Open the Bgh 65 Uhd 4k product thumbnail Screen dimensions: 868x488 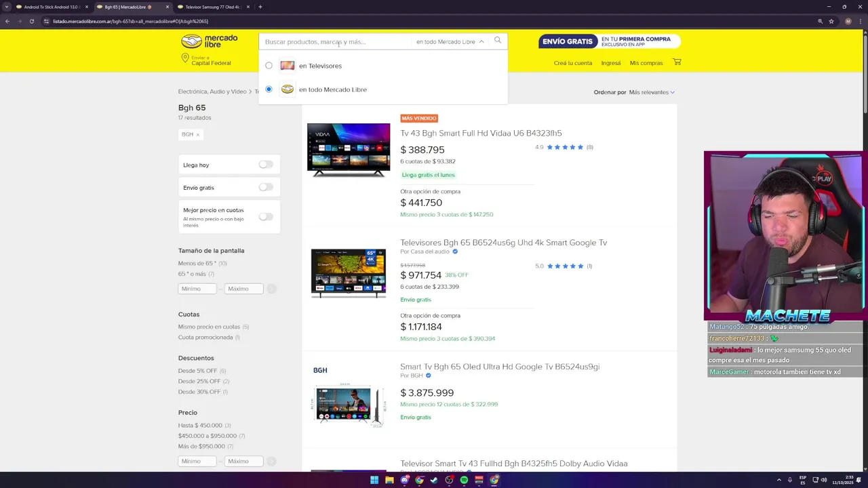[349, 273]
